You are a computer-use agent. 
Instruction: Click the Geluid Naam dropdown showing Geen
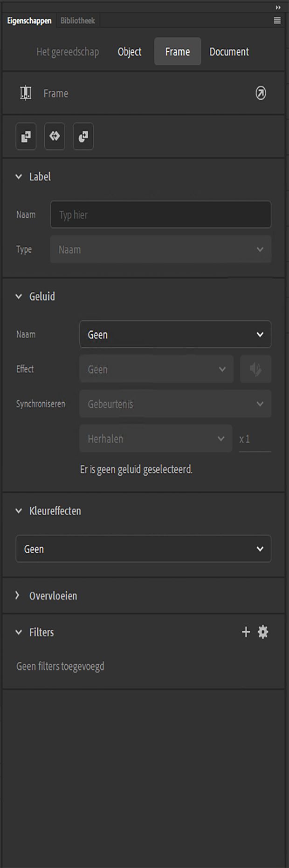pos(175,334)
